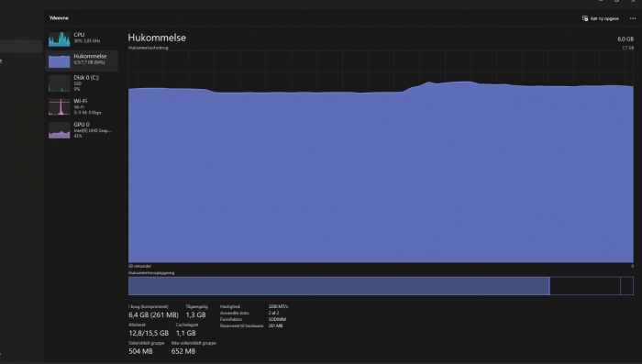Click the Ydeevne page title
The height and width of the screenshot is (364, 642).
coord(59,18)
